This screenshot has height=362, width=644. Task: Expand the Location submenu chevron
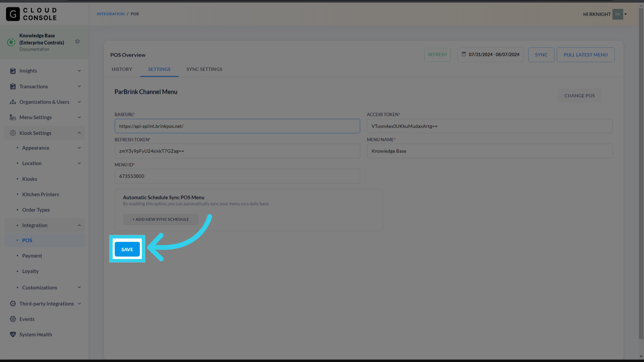click(79, 163)
